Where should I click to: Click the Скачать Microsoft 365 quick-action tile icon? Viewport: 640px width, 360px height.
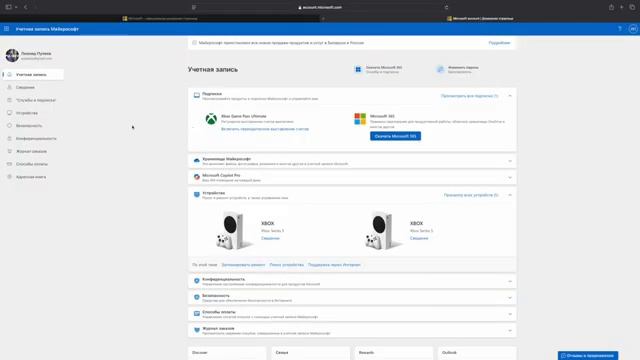tap(358, 69)
